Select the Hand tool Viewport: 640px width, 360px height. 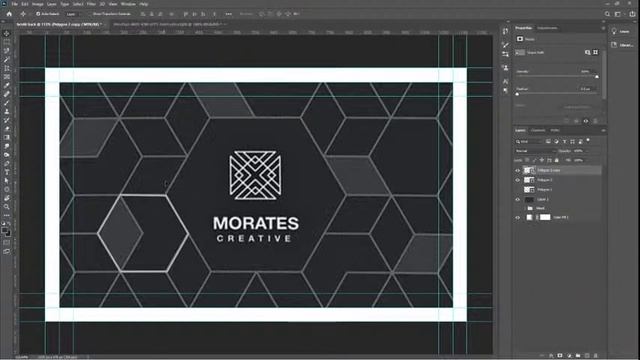[7, 198]
